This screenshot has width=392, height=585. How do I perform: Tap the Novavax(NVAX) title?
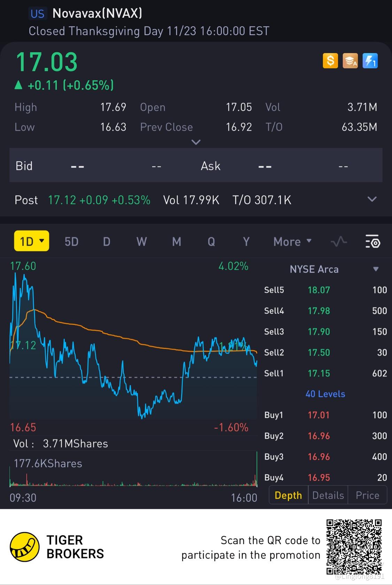click(x=97, y=13)
